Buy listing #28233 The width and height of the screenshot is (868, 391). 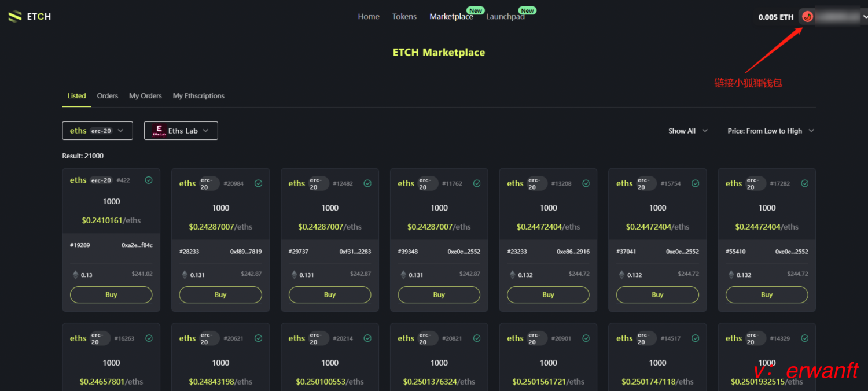[220, 295]
